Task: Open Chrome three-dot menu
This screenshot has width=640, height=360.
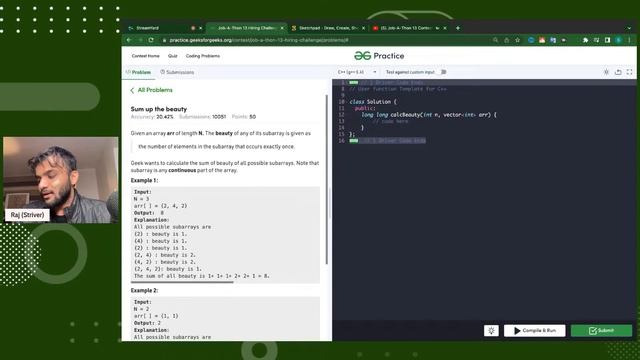Action: click(629, 40)
